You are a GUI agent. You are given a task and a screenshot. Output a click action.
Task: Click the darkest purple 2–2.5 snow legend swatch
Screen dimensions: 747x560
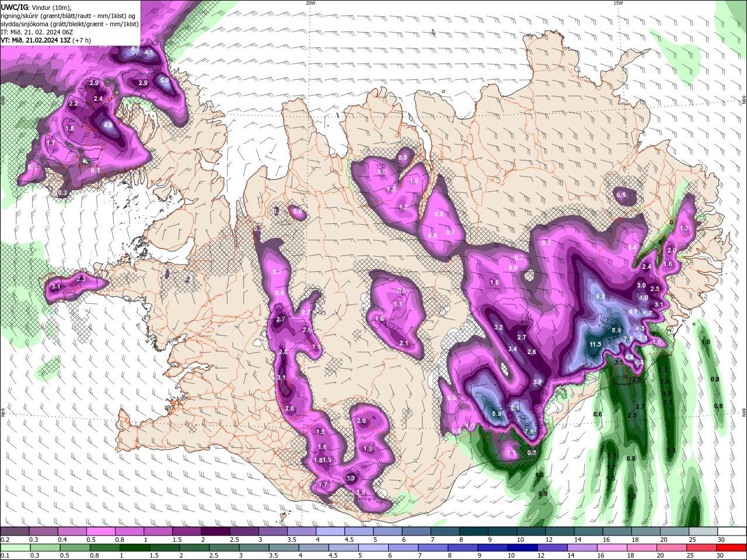coord(215,531)
